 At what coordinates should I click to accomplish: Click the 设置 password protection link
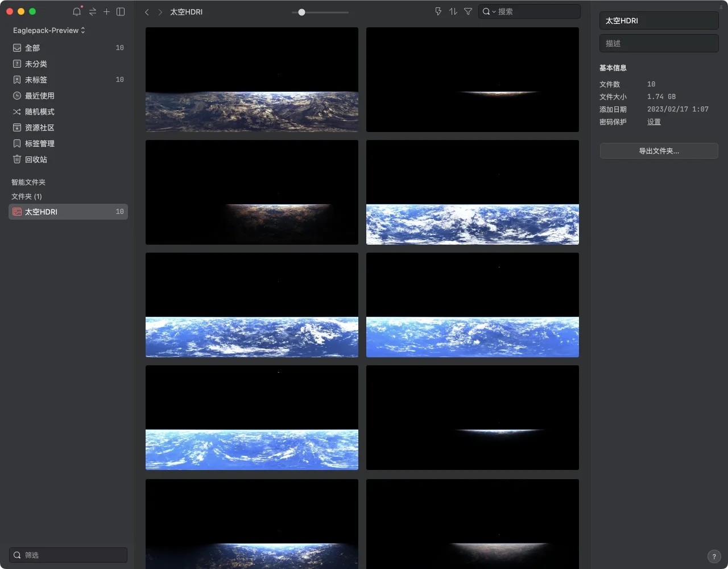(654, 122)
